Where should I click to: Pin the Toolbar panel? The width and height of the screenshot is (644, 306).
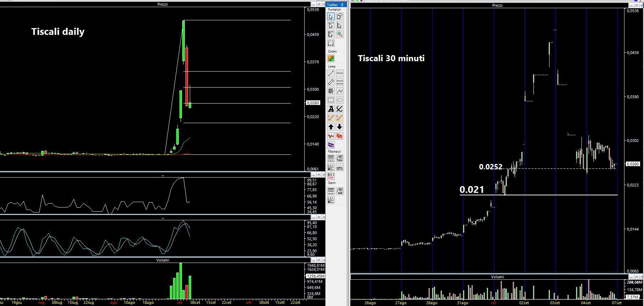tap(342, 5)
